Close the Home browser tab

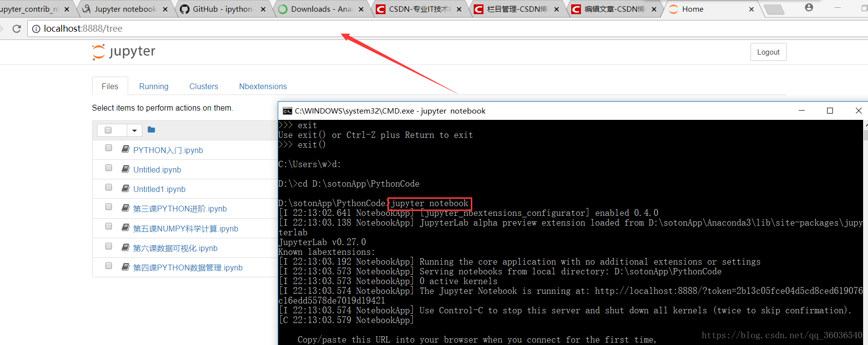[751, 9]
